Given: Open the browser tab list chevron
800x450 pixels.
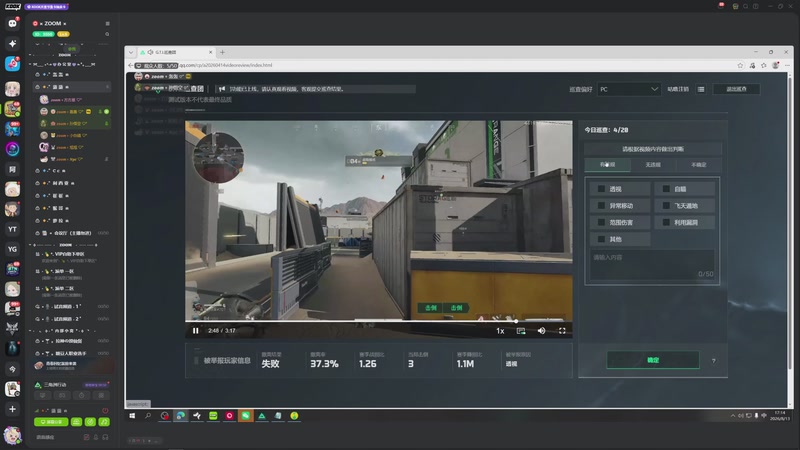Looking at the screenshot, I should point(131,52).
